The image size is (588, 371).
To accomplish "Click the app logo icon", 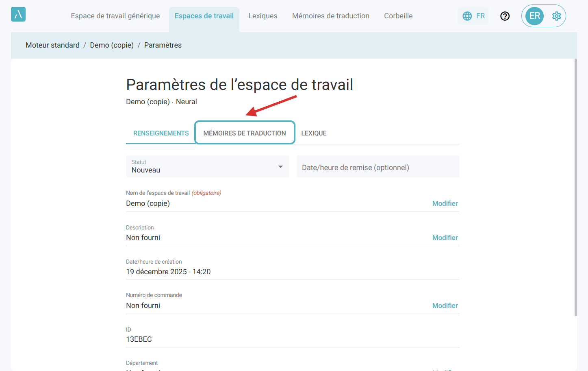I will click(18, 15).
